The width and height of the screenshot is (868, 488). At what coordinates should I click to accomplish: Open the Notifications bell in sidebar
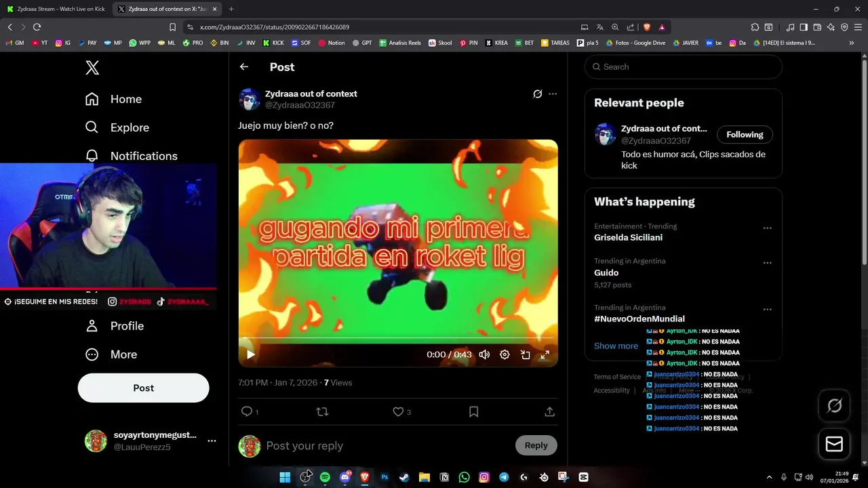coord(92,155)
